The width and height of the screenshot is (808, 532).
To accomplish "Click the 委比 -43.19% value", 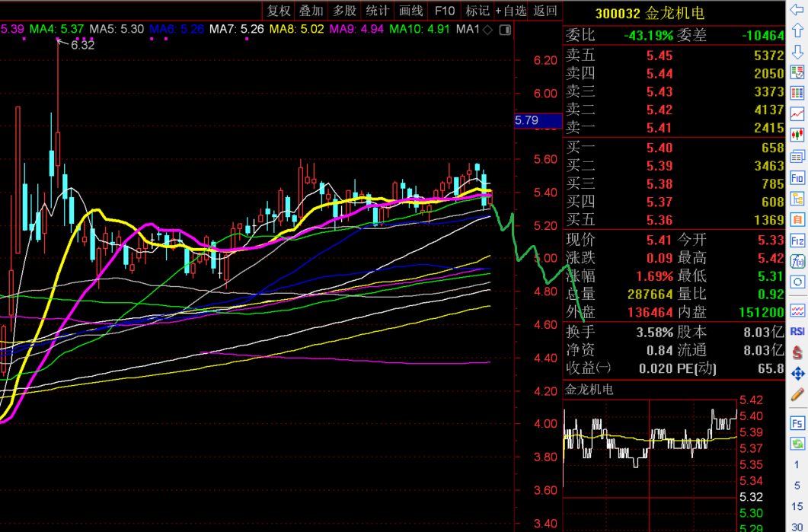I will coord(648,36).
